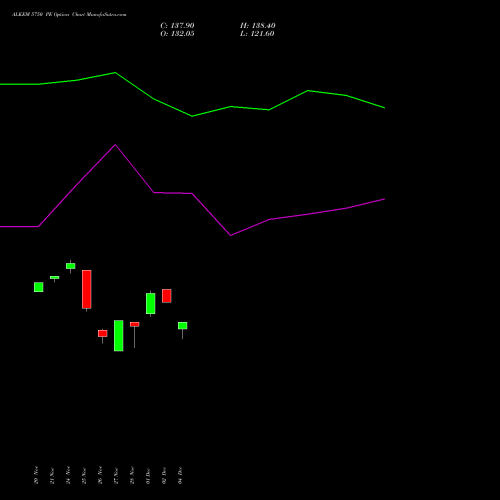Click the 27 Nov date label

[x=116, y=475]
